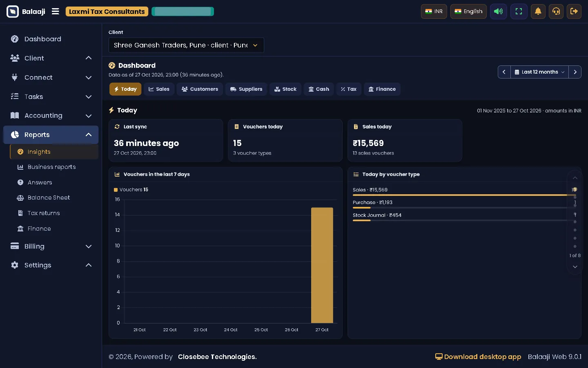This screenshot has width=588, height=368.
Task: Click the logout icon
Action: coord(574,11)
